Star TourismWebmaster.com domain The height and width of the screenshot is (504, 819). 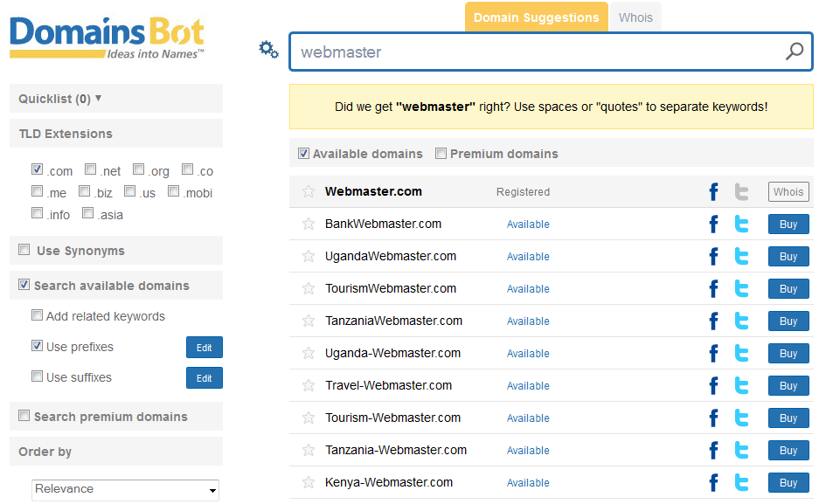(x=309, y=289)
